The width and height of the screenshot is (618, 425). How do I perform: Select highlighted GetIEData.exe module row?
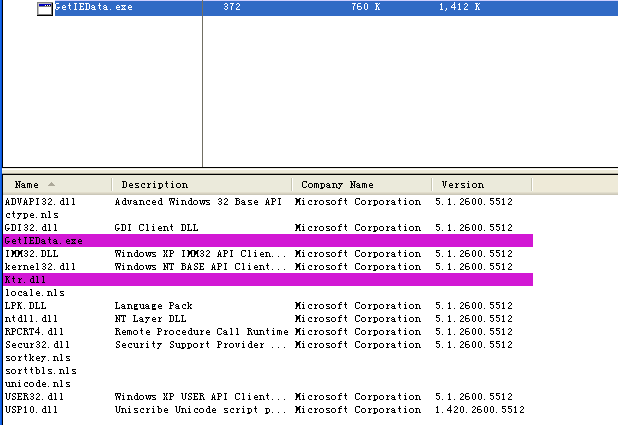pos(268,240)
